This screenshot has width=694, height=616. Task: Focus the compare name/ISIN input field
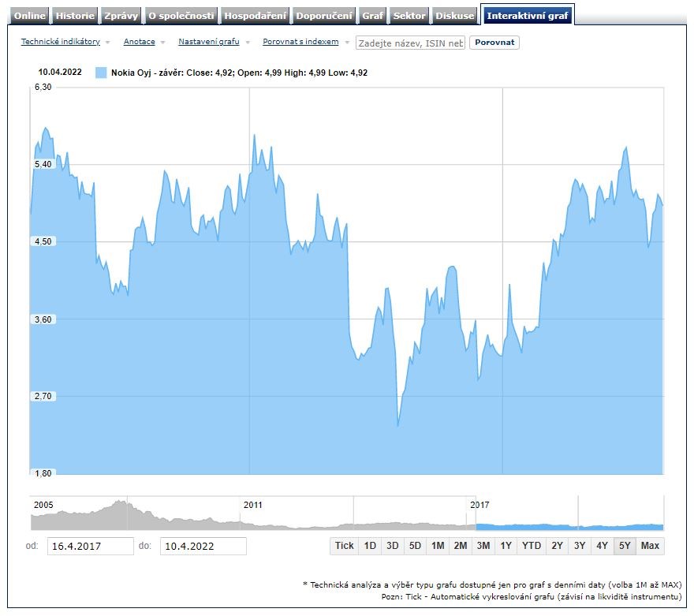(x=410, y=43)
